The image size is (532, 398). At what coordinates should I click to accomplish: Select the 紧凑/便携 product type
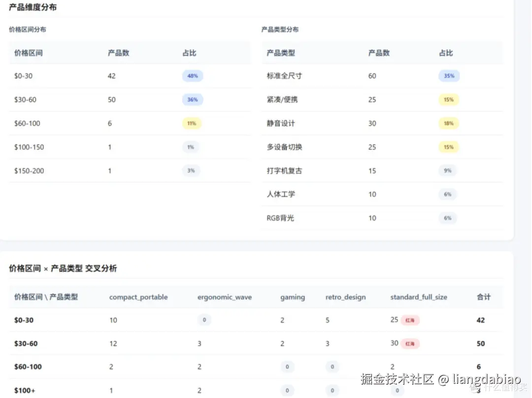pos(282,100)
